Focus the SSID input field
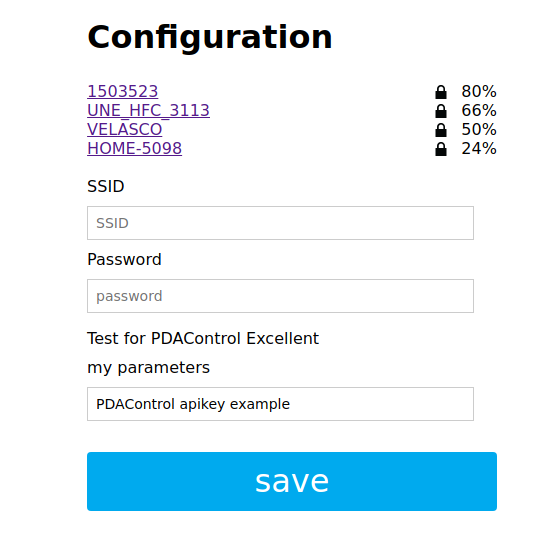555x541 pixels. pos(280,223)
